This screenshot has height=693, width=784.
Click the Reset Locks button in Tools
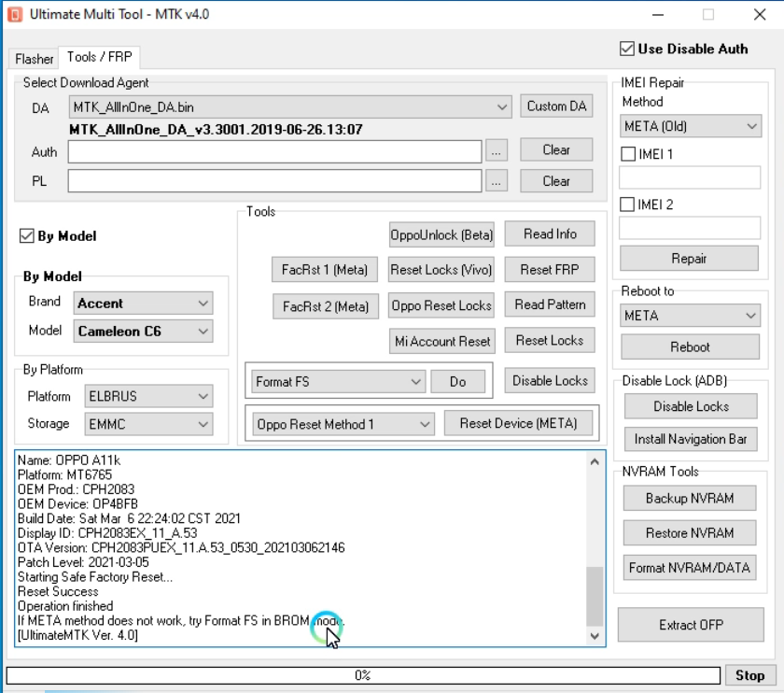pyautogui.click(x=550, y=340)
